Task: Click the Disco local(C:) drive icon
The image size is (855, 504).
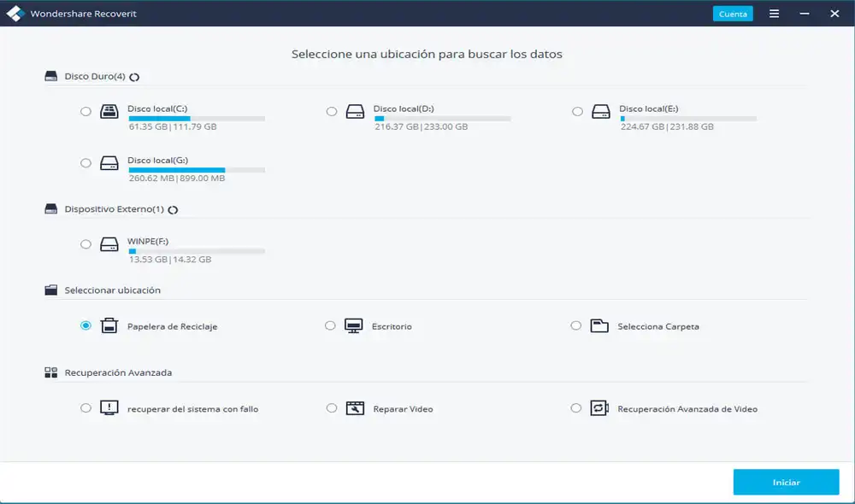Action: click(x=109, y=111)
